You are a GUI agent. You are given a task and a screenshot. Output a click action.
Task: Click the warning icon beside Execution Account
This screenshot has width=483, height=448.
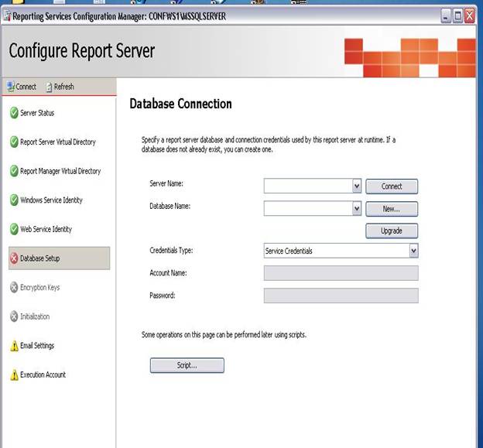click(14, 374)
